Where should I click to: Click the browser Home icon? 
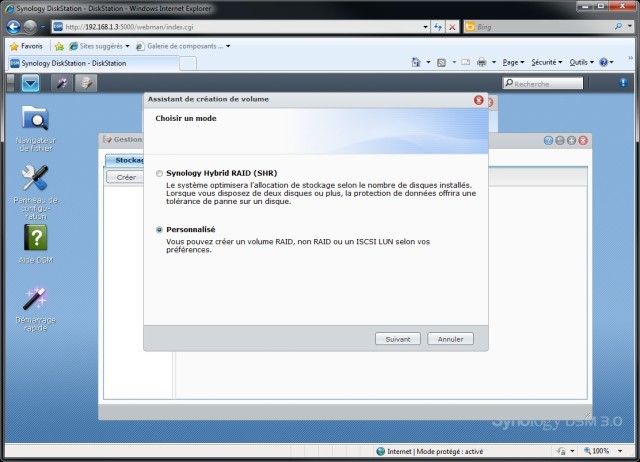click(416, 62)
